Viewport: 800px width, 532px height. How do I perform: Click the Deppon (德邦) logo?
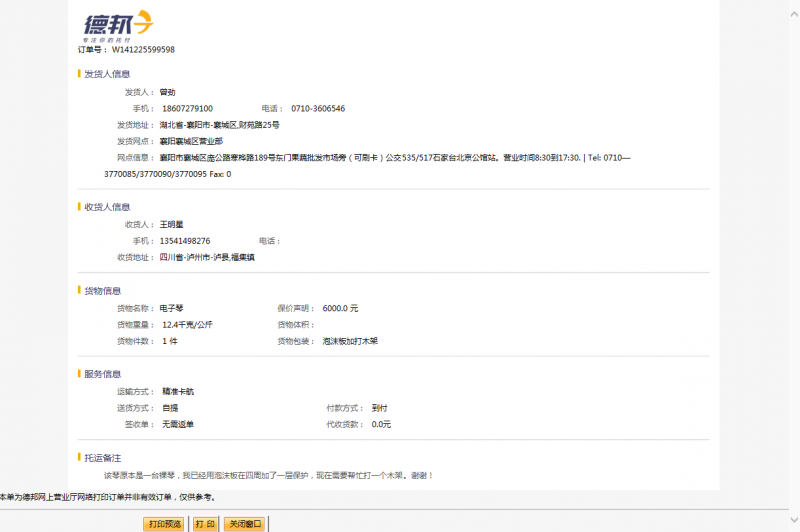point(116,24)
